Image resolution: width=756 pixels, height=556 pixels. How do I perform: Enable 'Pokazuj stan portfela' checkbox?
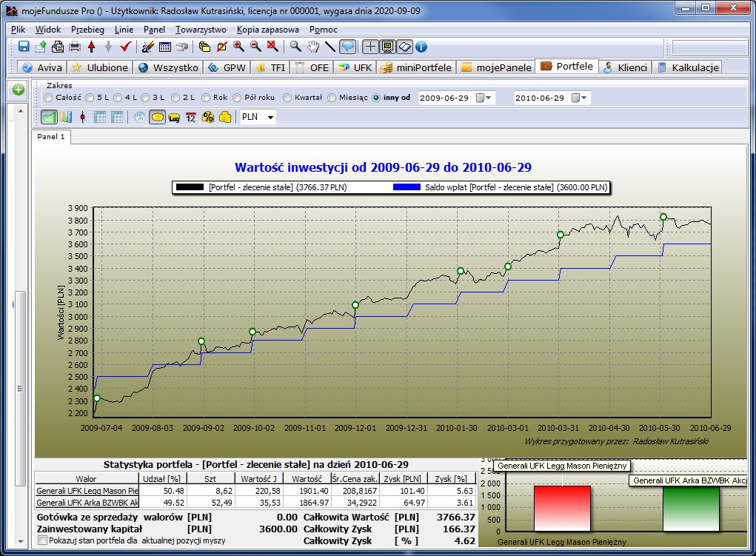click(x=42, y=540)
